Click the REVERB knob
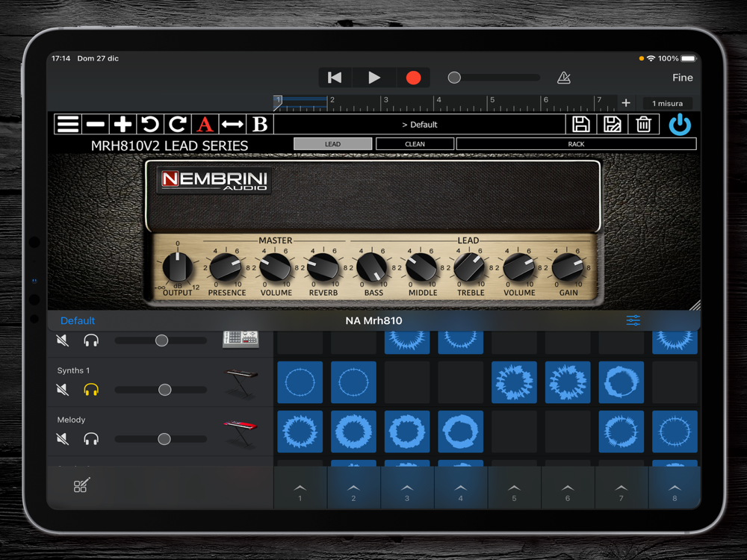 coord(323,267)
